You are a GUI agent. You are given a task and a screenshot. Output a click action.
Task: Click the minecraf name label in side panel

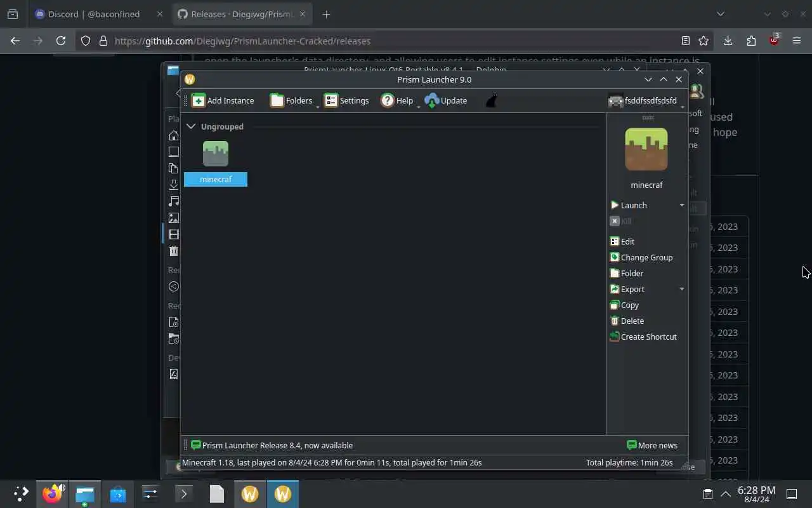[646, 185]
